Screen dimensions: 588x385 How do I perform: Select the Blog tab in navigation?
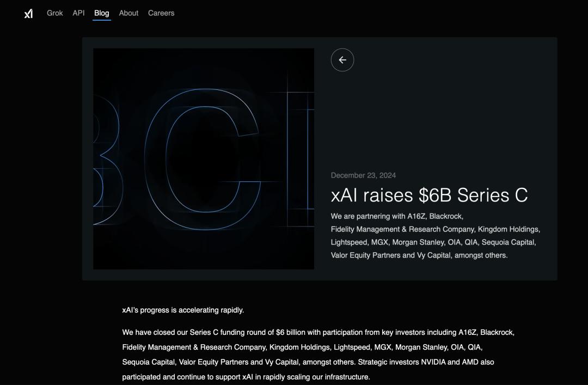tap(102, 13)
